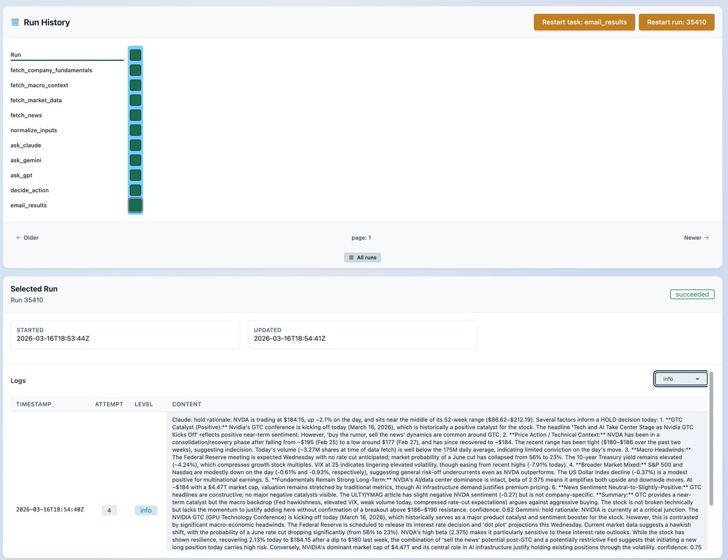Viewport: 728px width, 560px height.
Task: Click ask_gemini task label
Action: 26,160
